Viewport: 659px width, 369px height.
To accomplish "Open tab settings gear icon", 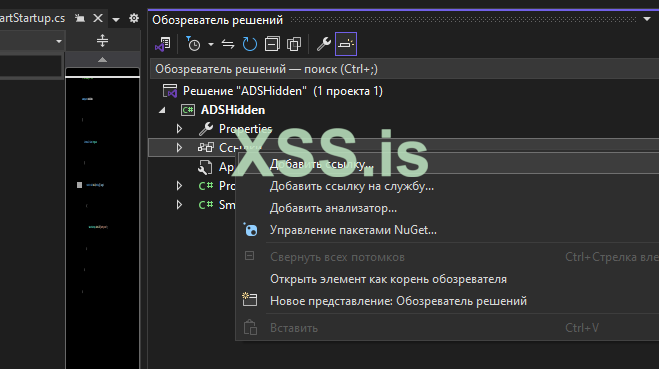I will pos(134,18).
